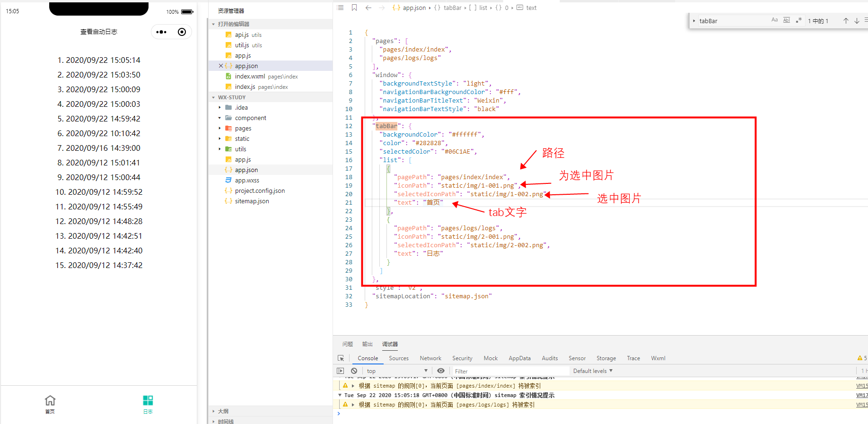
Task: Open the top context dropdown in console
Action: pyautogui.click(x=397, y=371)
